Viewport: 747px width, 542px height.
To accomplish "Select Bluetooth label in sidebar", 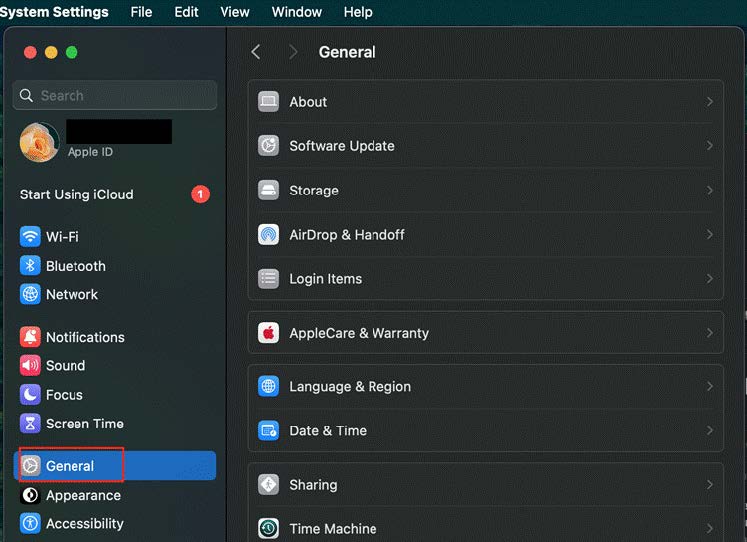I will click(x=76, y=266).
